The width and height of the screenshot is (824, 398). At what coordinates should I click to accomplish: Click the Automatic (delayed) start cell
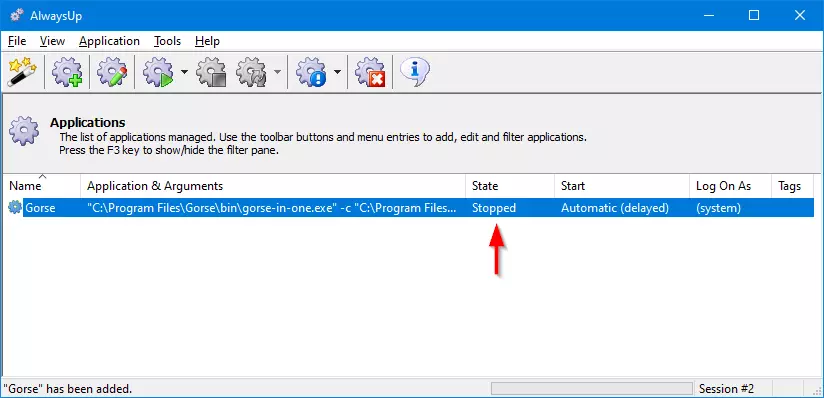click(615, 208)
